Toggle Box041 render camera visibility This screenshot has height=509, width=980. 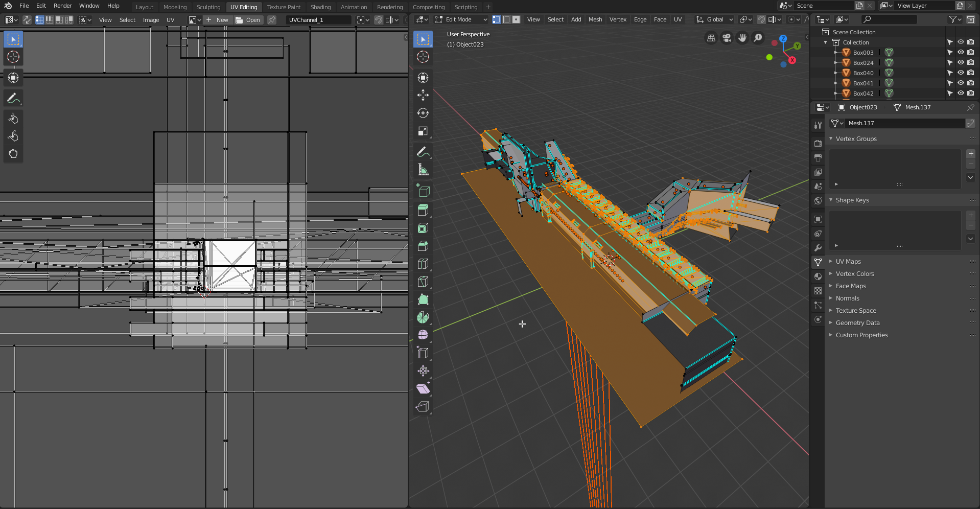click(970, 83)
